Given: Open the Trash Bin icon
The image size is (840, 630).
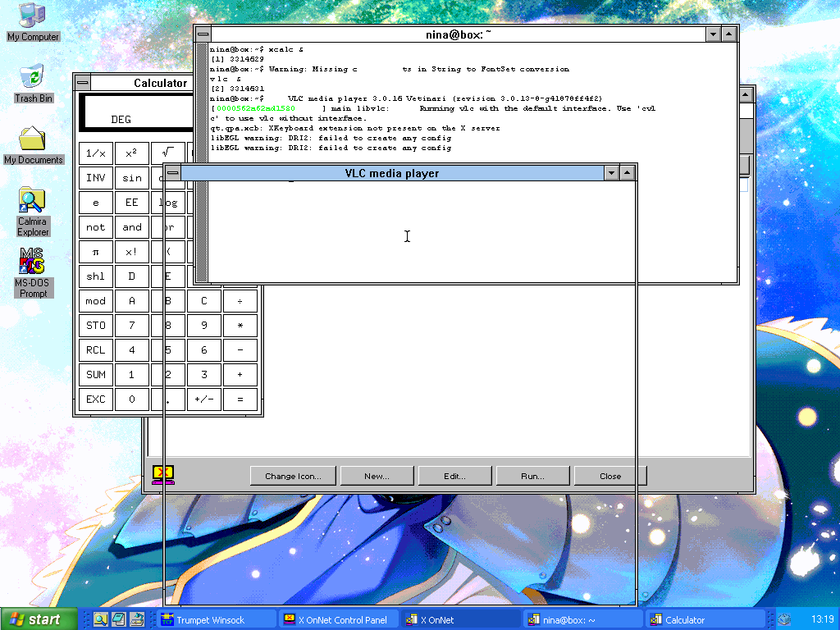Looking at the screenshot, I should [x=33, y=82].
